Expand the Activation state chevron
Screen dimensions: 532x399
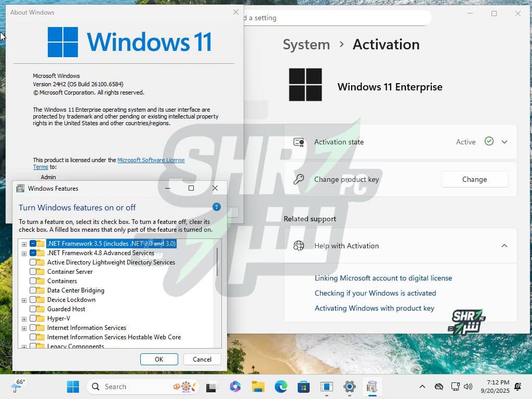[504, 142]
